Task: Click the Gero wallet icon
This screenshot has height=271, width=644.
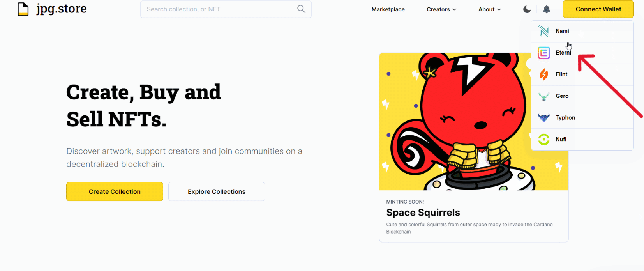Action: 544,96
